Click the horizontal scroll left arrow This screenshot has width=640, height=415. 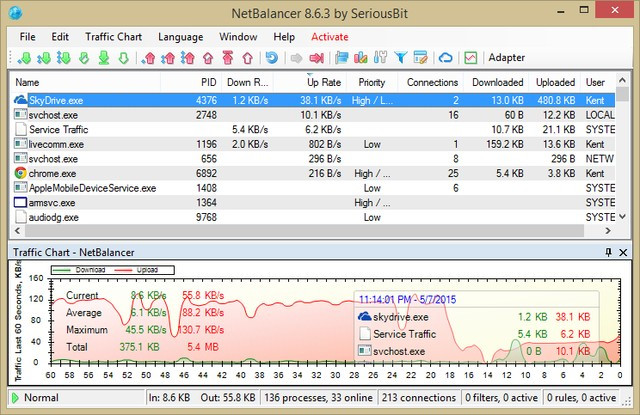click(x=18, y=231)
